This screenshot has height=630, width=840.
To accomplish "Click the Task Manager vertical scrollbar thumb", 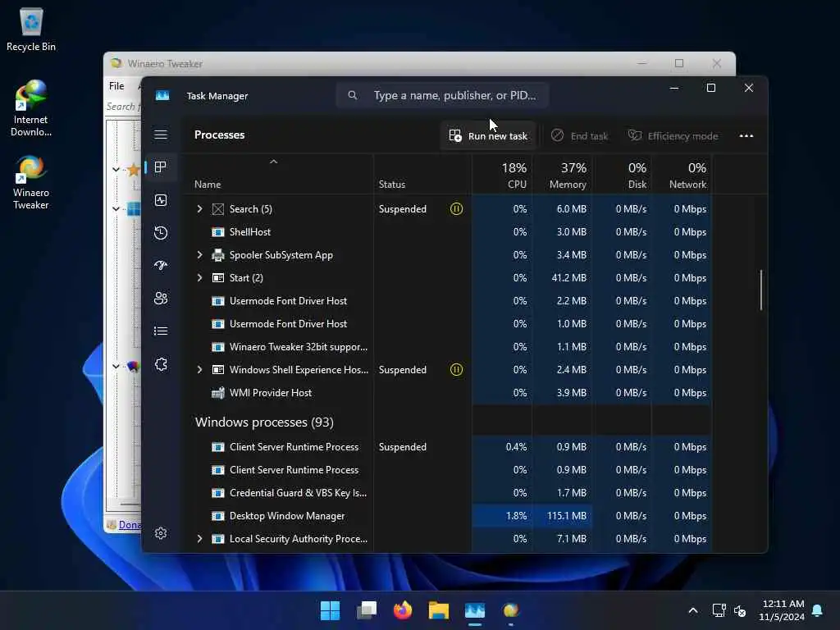I will click(760, 290).
